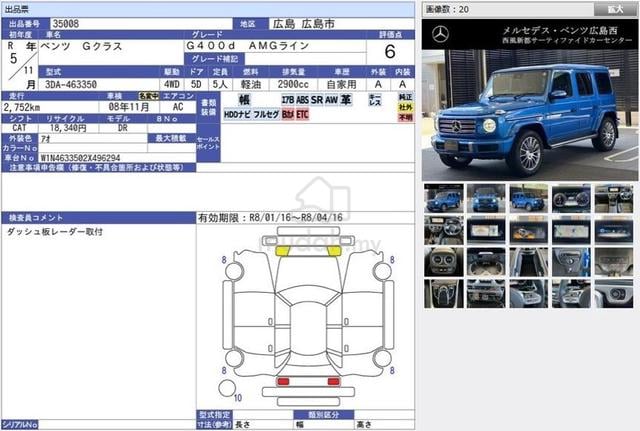Click the 拡大 enlarge button
Viewport: 640px width, 431px height.
pos(615,9)
